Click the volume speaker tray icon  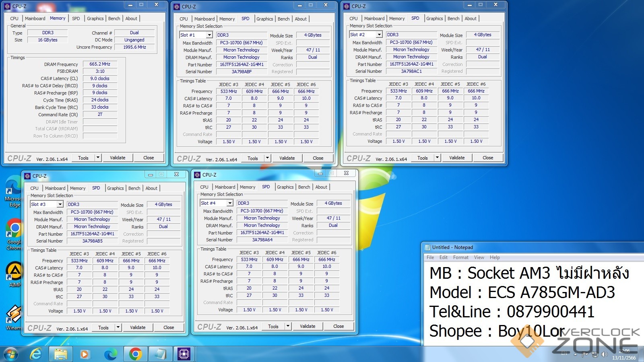(x=604, y=354)
